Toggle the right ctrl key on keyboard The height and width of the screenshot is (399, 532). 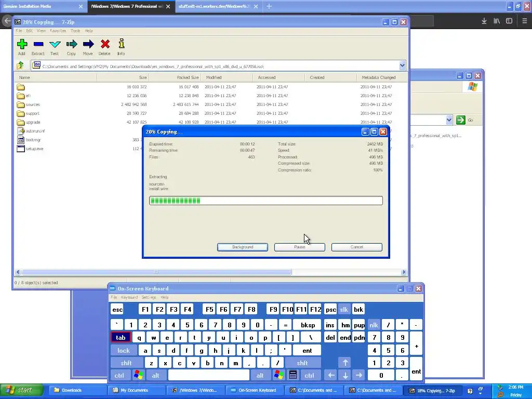(x=310, y=375)
